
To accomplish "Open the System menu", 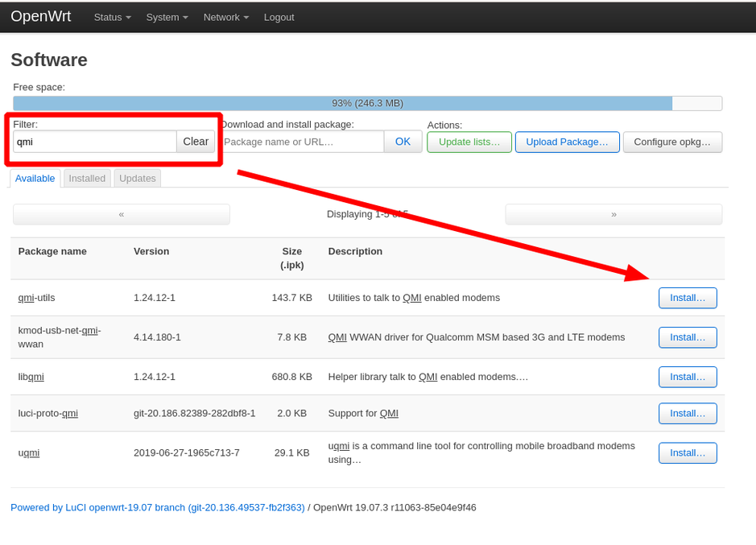I will 166,16.
